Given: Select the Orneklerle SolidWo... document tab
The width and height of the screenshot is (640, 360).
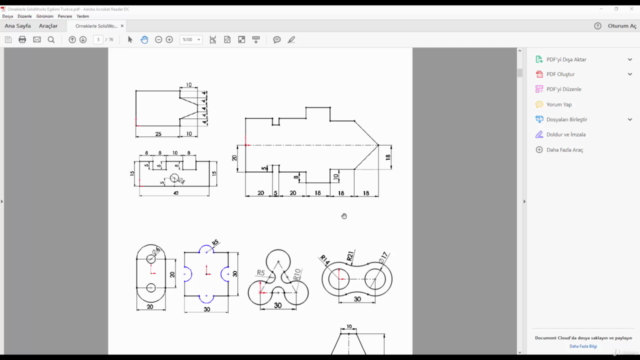Looking at the screenshot, I should (96, 26).
